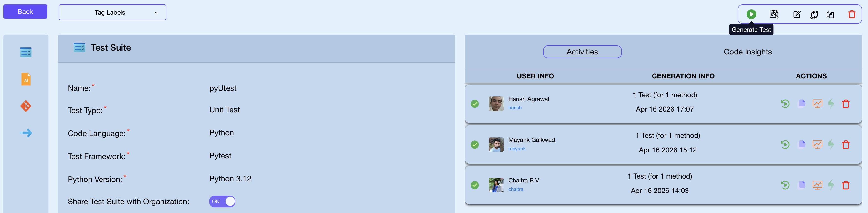Replay Chaitra B V's test generation
The image size is (868, 213).
pos(785,185)
